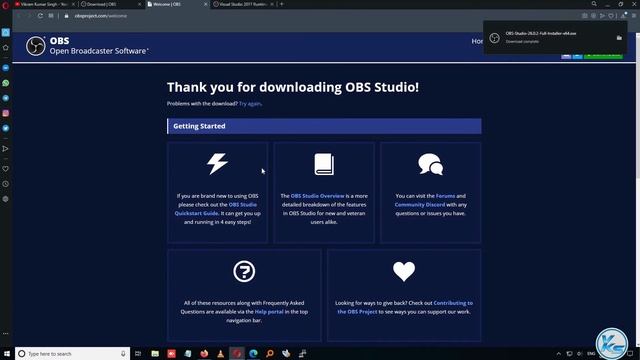The height and width of the screenshot is (360, 640).
Task: Open WhatsApp in the Opera sidebar
Action: [x=6, y=83]
